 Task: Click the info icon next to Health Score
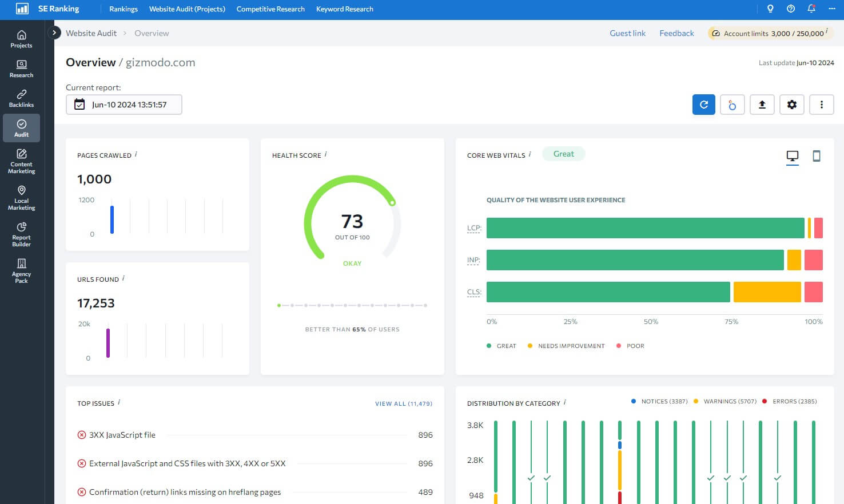coord(325,154)
